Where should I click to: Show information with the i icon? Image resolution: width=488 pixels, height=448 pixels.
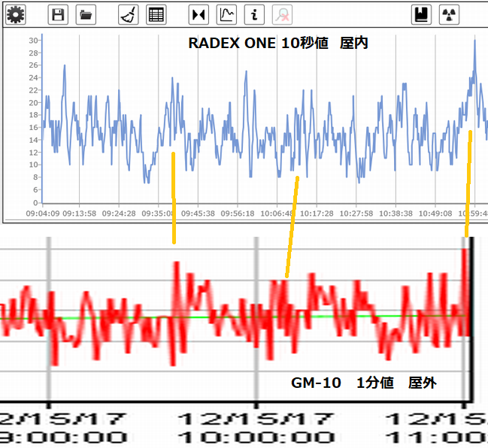(x=255, y=14)
